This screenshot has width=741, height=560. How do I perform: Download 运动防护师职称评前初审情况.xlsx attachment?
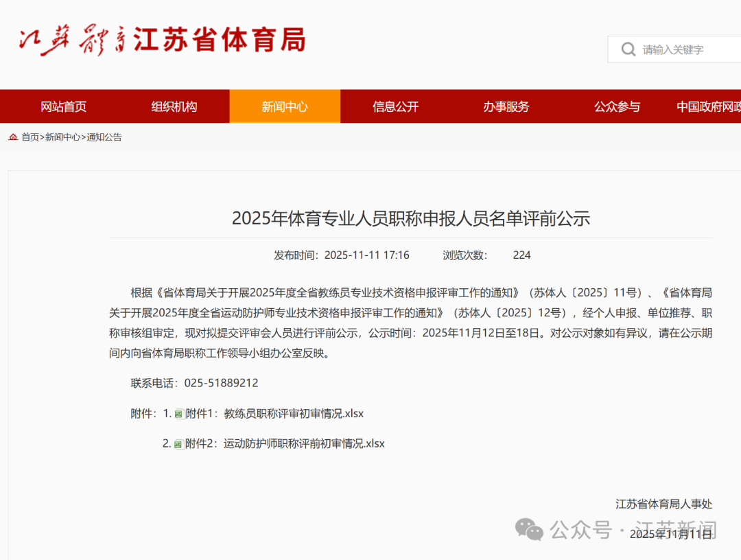[x=304, y=443]
